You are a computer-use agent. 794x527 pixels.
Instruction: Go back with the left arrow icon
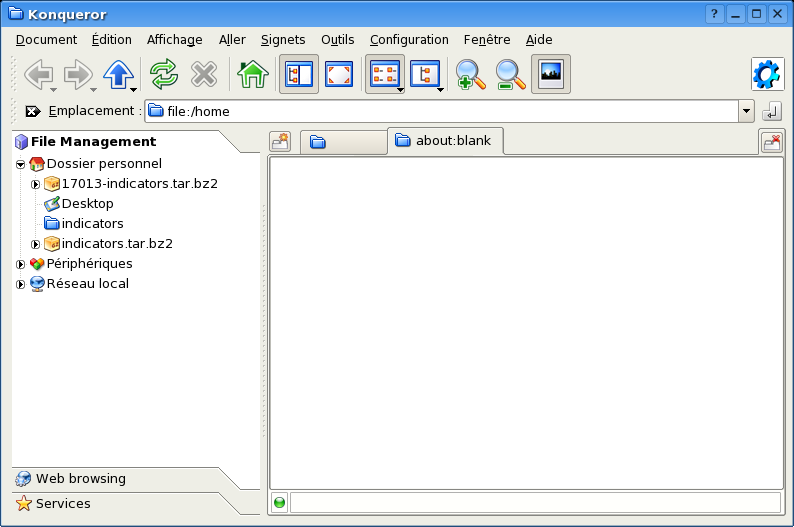(x=38, y=74)
